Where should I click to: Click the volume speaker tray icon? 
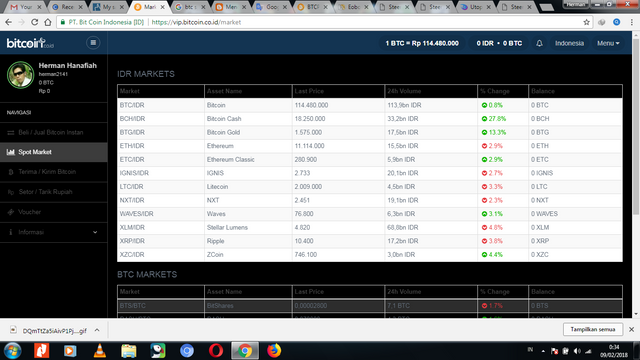(x=577, y=351)
